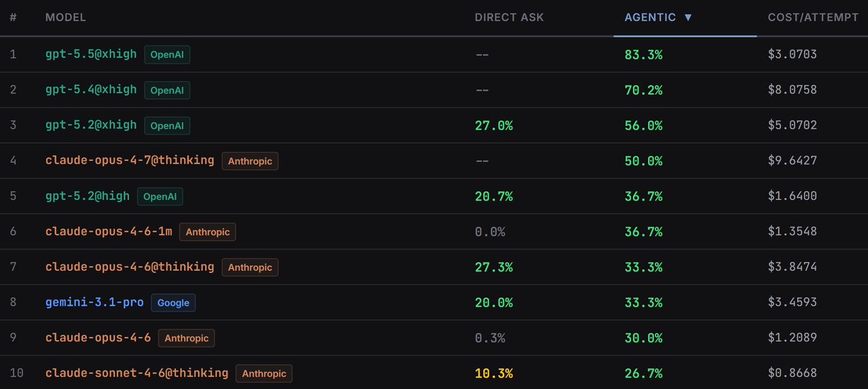Click the AGENTIC sort descending arrow
868x389 pixels.
pyautogui.click(x=688, y=17)
